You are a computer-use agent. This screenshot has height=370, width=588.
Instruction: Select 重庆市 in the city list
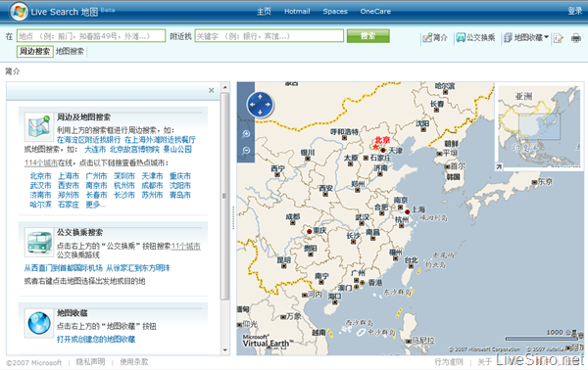pos(180,175)
